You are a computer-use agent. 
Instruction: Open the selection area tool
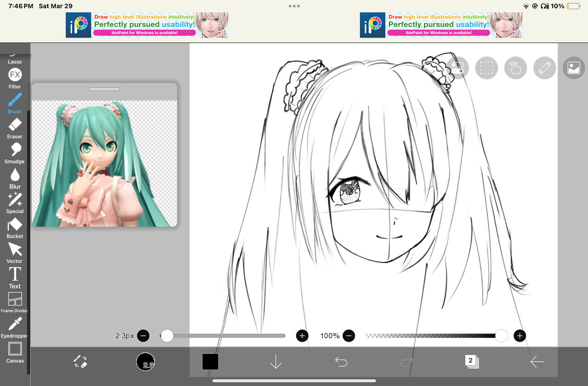pyautogui.click(x=486, y=68)
